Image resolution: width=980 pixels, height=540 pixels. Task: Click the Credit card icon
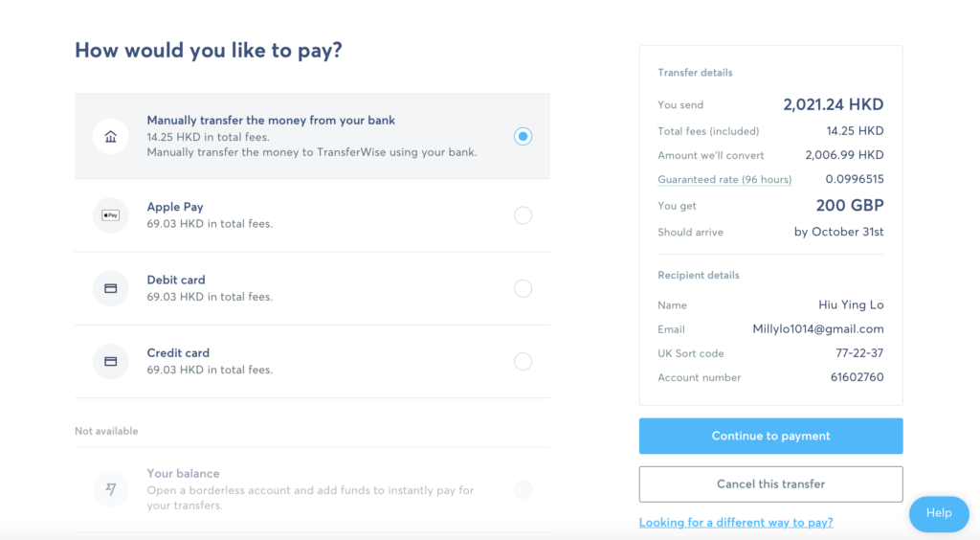(x=111, y=361)
